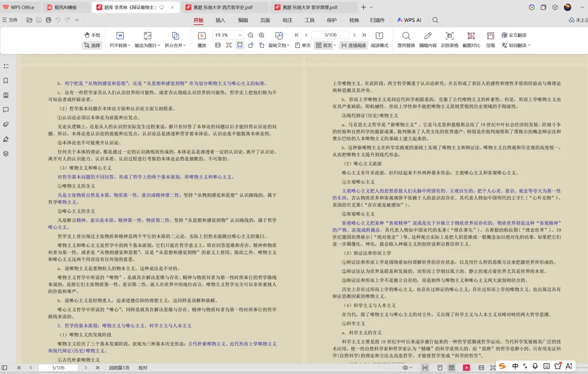Click the actual size view icon
Image resolution: width=588 pixels, height=374 pixels.
218,45
